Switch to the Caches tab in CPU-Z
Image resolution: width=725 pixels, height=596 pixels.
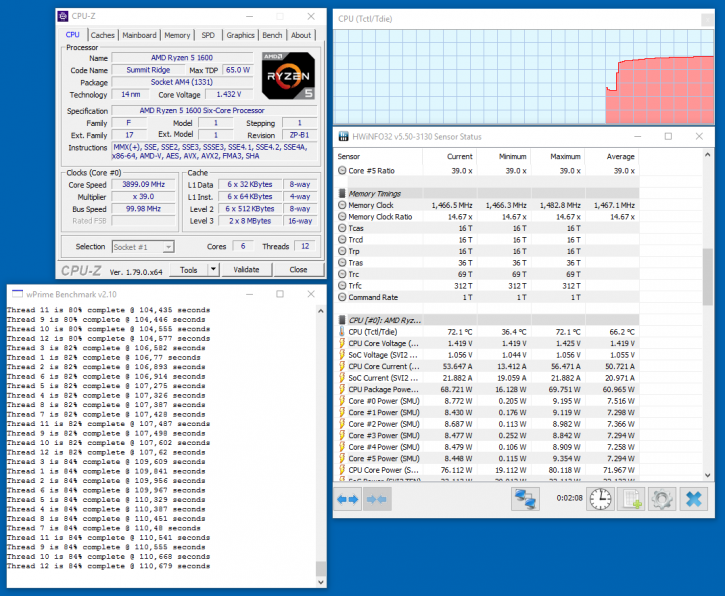click(x=103, y=35)
